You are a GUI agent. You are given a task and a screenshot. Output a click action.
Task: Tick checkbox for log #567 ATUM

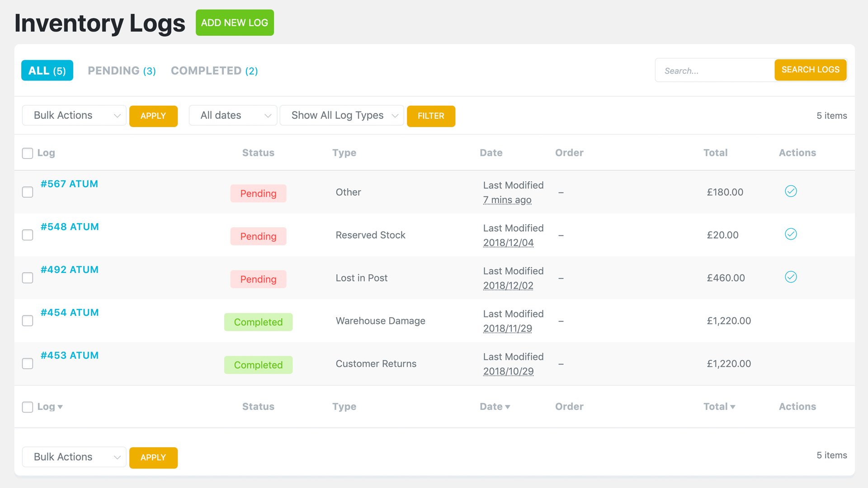28,192
